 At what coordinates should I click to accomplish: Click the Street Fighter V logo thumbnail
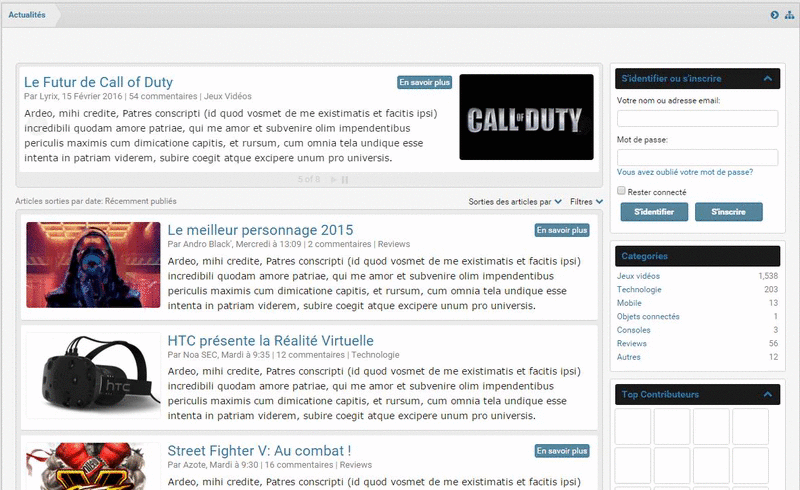coord(93,466)
